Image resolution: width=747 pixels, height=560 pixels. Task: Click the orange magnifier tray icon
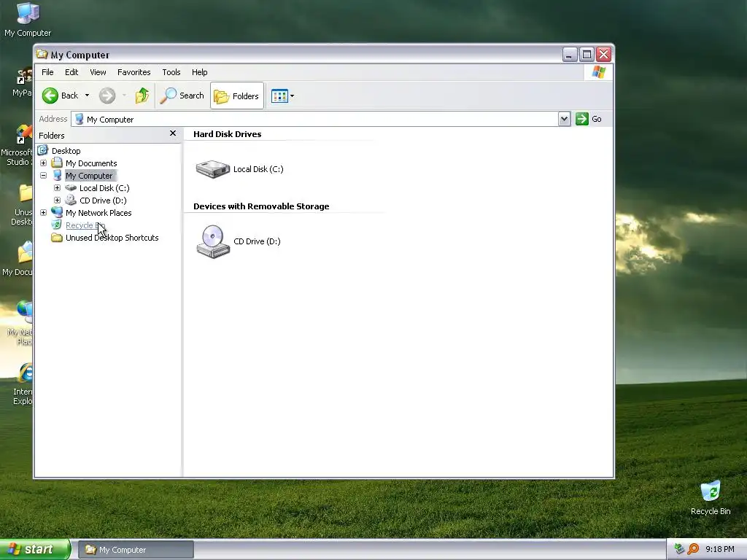click(x=693, y=549)
